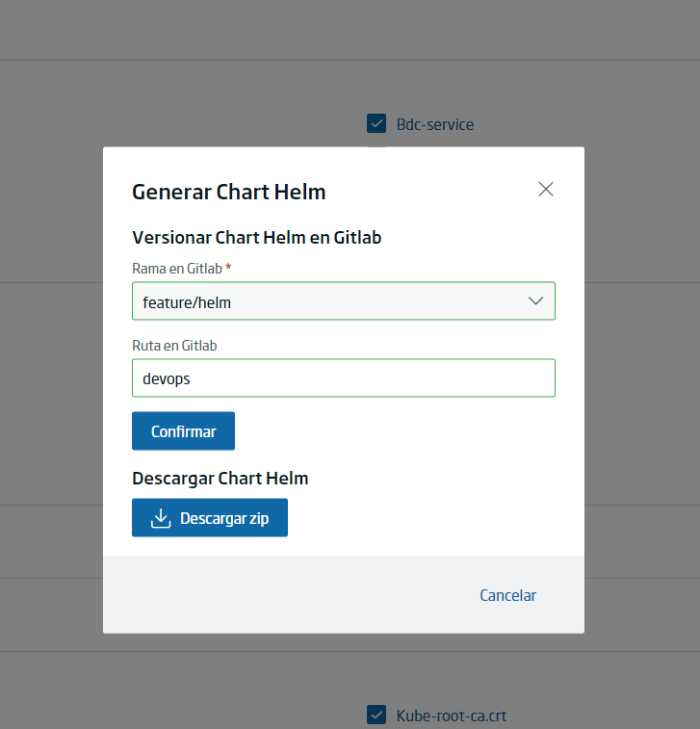
Task: Close the Generar Chart Helm dialog
Action: 546,189
